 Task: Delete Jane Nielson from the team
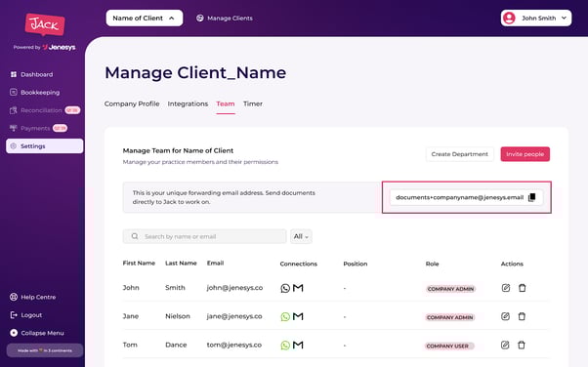(x=522, y=316)
